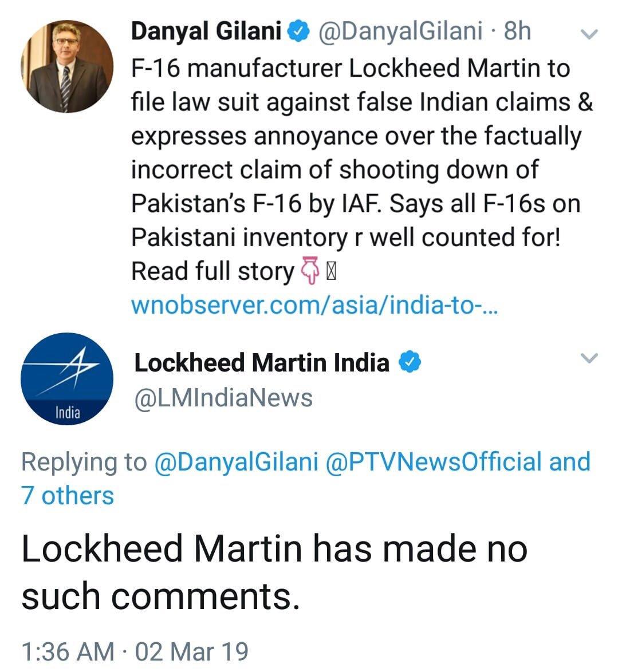This screenshot has height=672, width=618.
Task: Click the 1:36 AM · 02 Mar 19 timestamp
Action: tap(135, 651)
